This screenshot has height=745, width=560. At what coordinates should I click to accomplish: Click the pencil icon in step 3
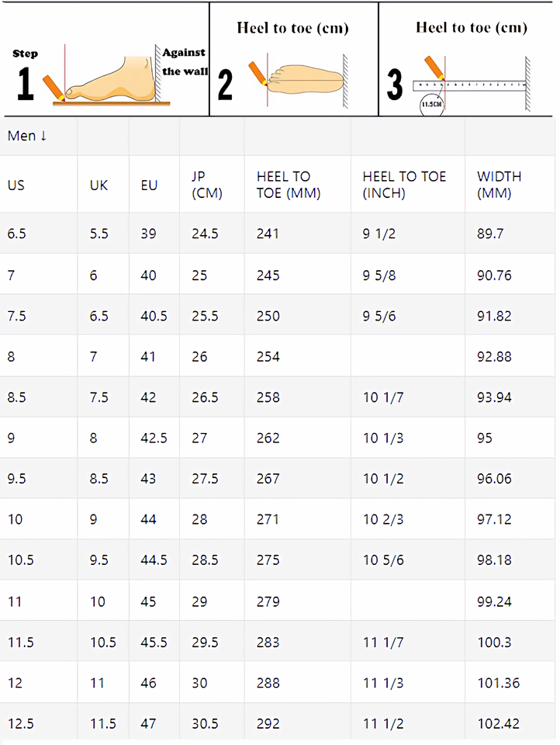433,68
